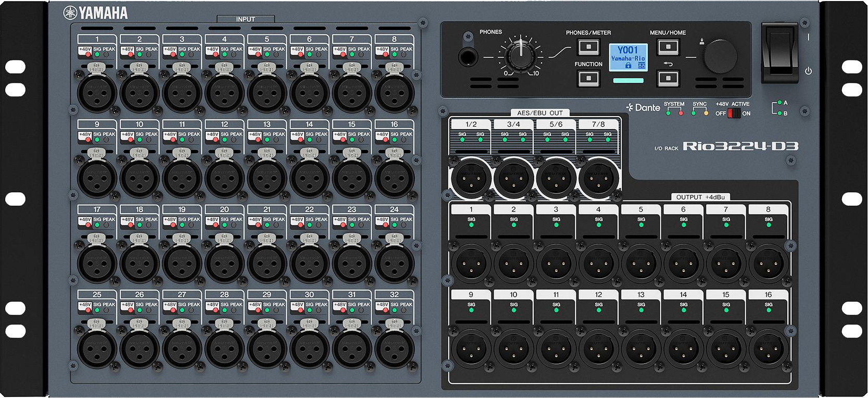868x398 pixels.
Task: Click the power supply A indicator LED
Action: (x=779, y=103)
